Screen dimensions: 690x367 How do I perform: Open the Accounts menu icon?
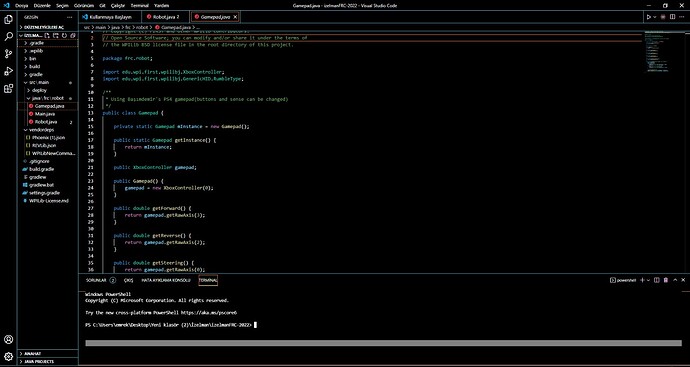(x=8, y=339)
